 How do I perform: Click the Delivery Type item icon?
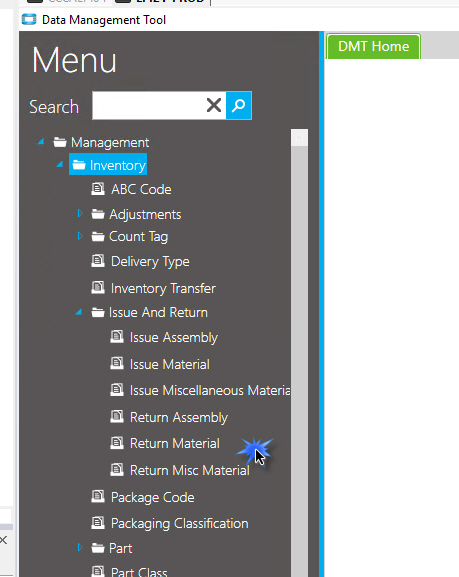(x=98, y=261)
